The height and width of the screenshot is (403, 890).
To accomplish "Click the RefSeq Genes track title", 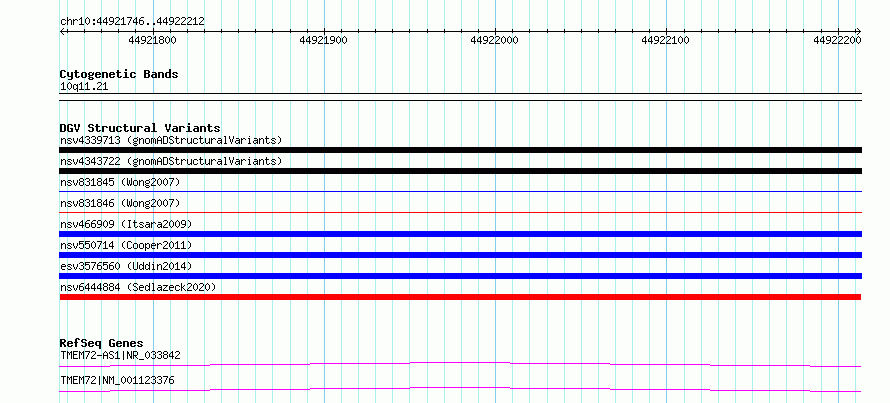I will [x=101, y=343].
